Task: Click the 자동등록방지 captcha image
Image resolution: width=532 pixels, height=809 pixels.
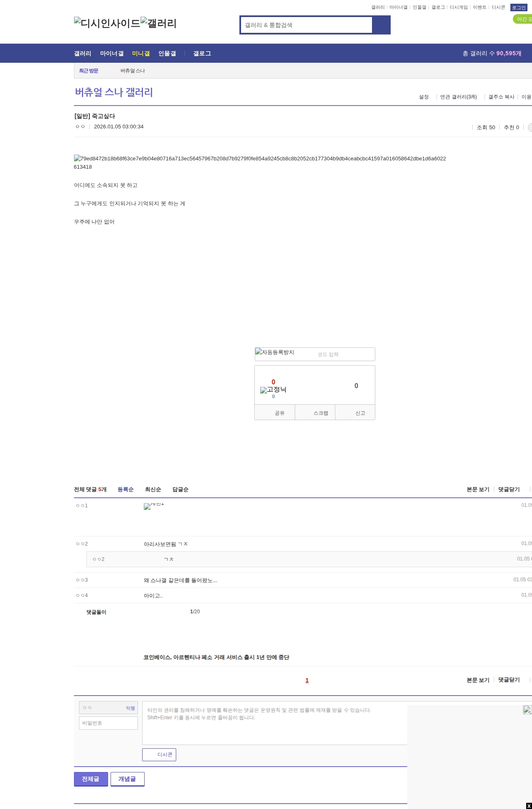Action: 275,352
